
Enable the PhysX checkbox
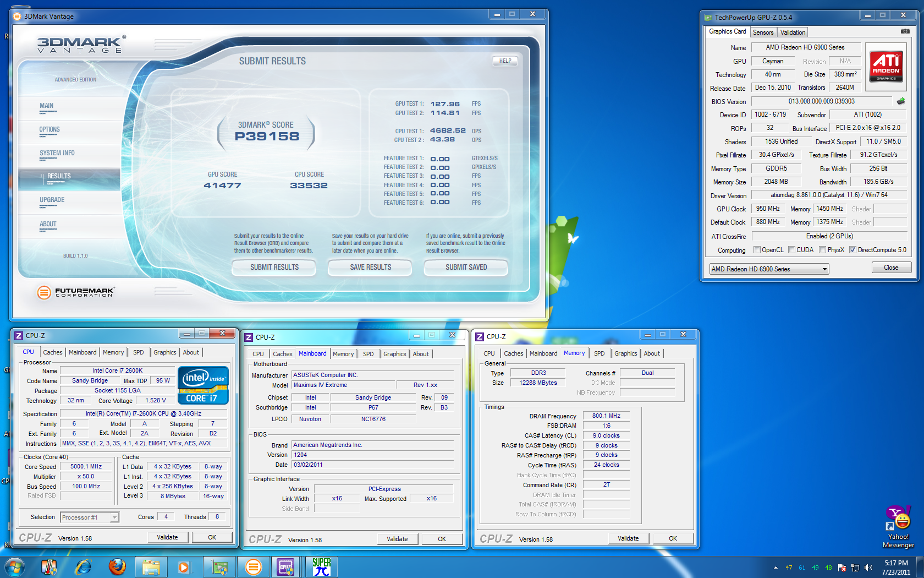point(822,250)
